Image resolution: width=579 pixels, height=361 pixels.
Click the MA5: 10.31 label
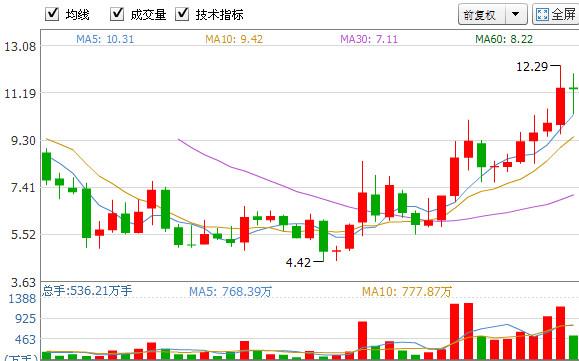[105, 39]
